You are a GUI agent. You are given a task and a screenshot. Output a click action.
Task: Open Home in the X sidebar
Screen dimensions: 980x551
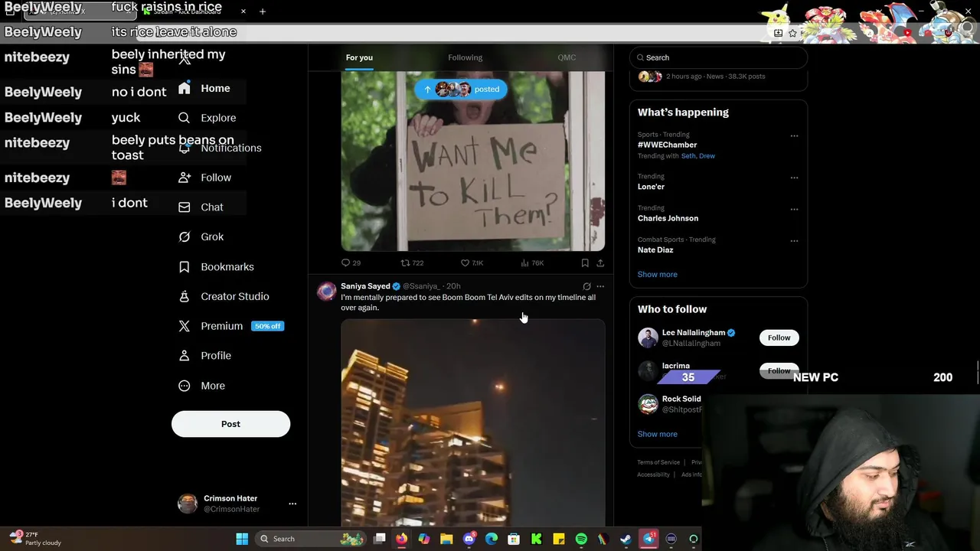tap(204, 88)
